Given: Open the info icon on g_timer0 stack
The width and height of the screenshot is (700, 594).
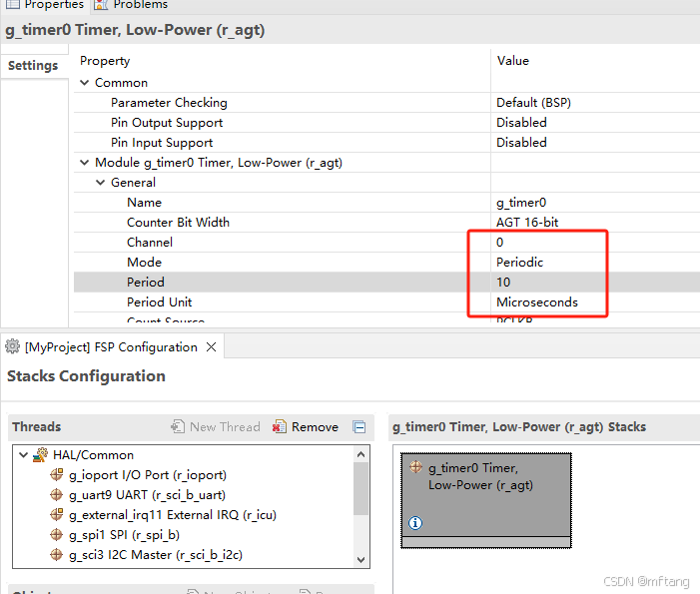Looking at the screenshot, I should (x=415, y=522).
